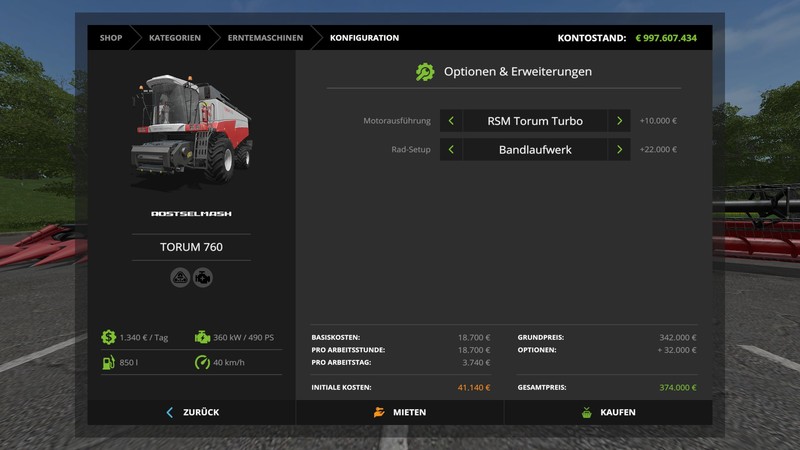Screen dimensions: 800x450
Task: Click the wheel configuration icon under TORUM 760
Action: pyautogui.click(x=181, y=278)
